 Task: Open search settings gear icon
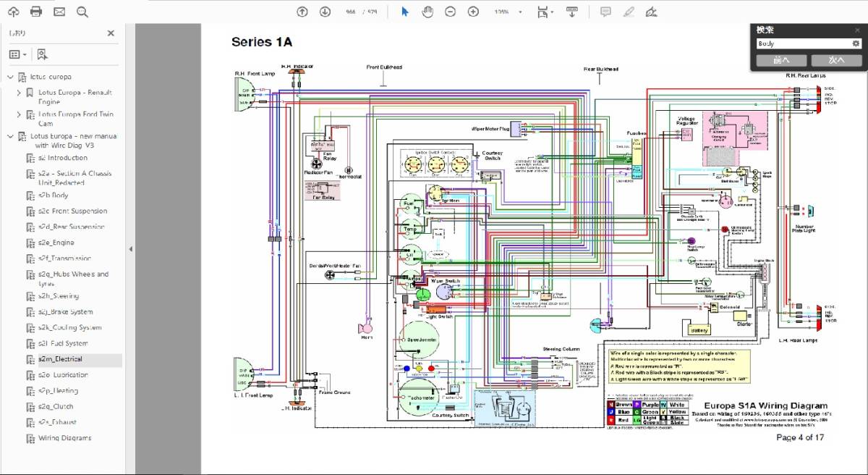(x=856, y=43)
